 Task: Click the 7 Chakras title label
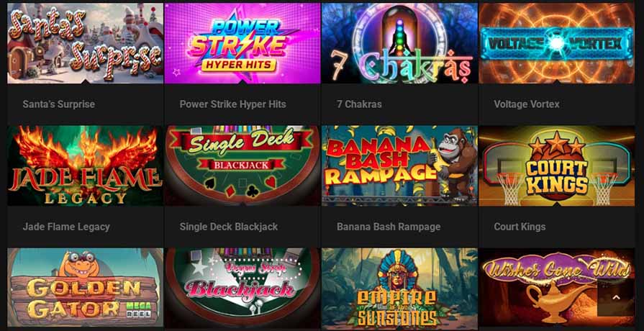point(359,104)
